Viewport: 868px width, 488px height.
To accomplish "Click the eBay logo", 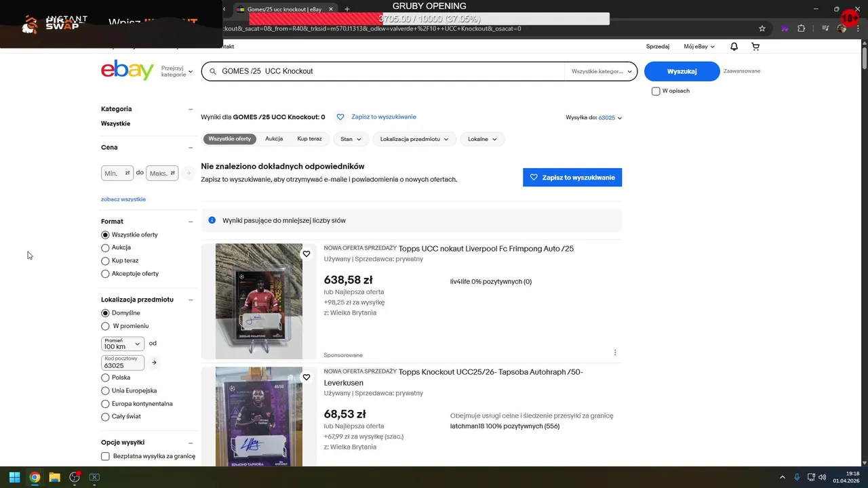I will [127, 70].
